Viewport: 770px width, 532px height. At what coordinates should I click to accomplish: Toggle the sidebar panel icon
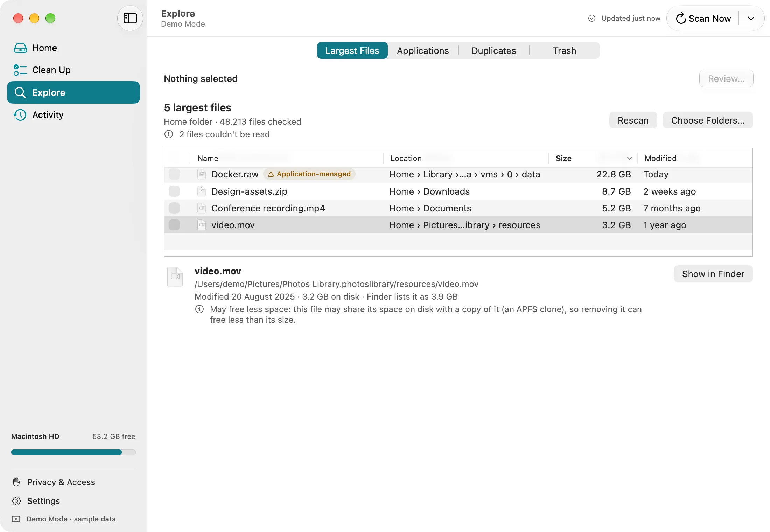(x=130, y=18)
